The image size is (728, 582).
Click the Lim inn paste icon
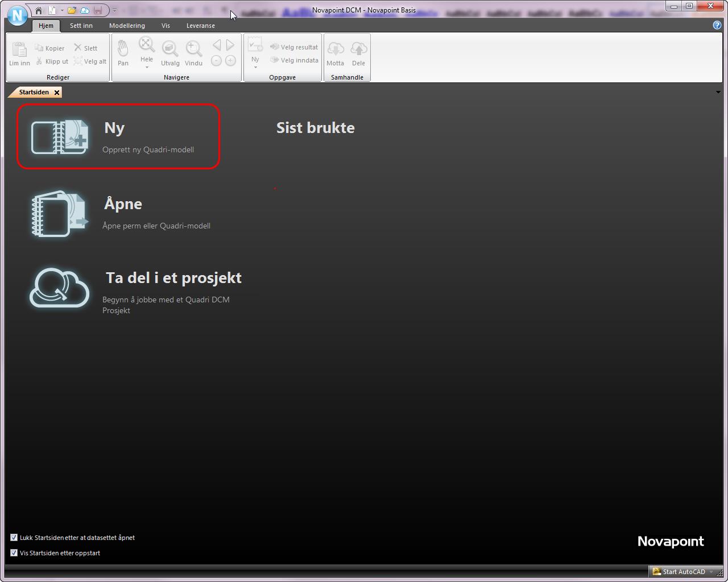tap(19, 49)
